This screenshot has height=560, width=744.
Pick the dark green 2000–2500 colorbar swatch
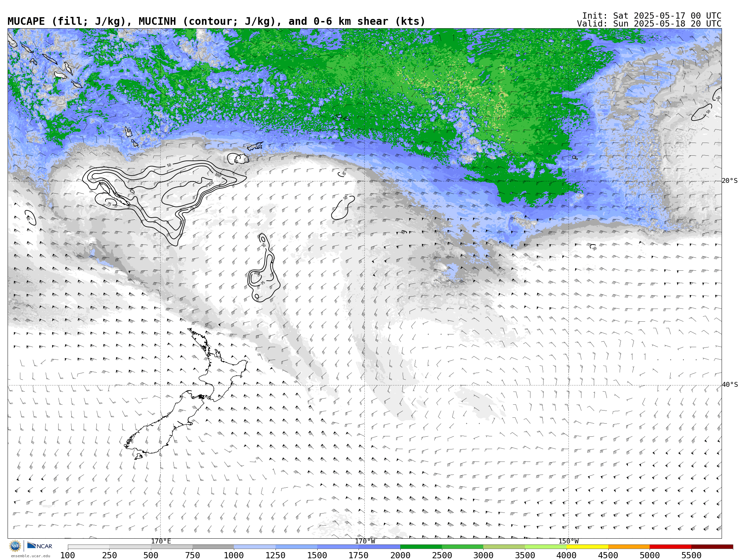[x=421, y=547]
